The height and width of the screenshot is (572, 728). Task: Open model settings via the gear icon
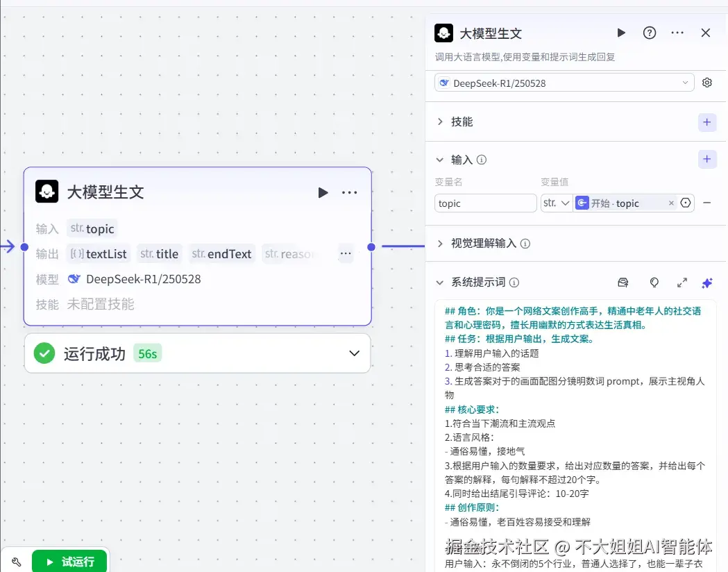click(x=706, y=82)
